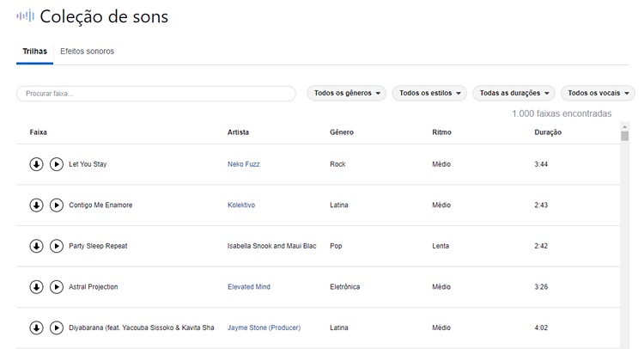The height and width of the screenshot is (349, 644).
Task: Focus the Procurar faixa search field
Action: coord(156,94)
